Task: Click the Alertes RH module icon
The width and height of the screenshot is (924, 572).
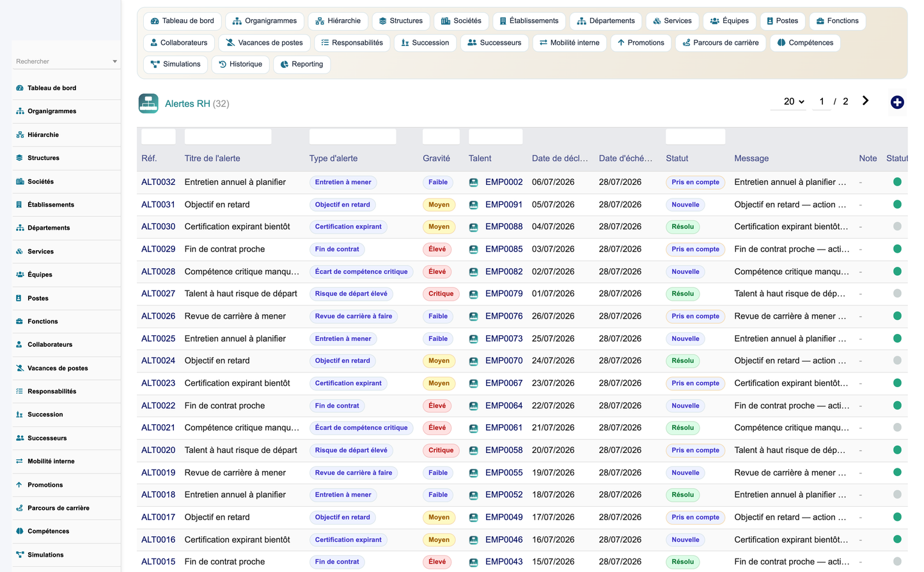Action: tap(148, 103)
